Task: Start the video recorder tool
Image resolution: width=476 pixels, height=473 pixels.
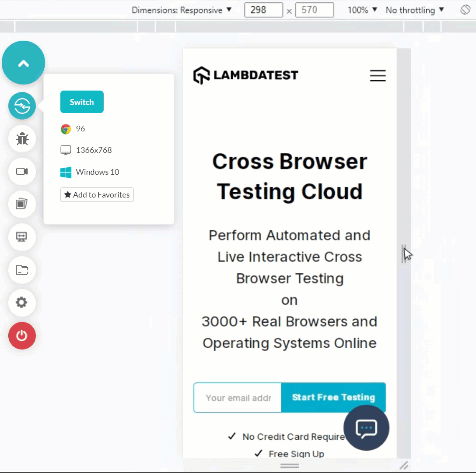Action: point(22,172)
